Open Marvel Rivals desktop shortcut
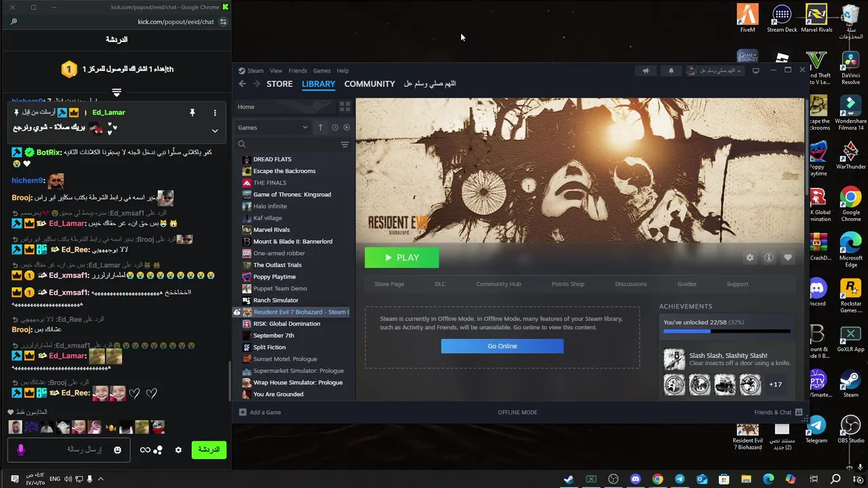This screenshot has height=488, width=868. 816,18
